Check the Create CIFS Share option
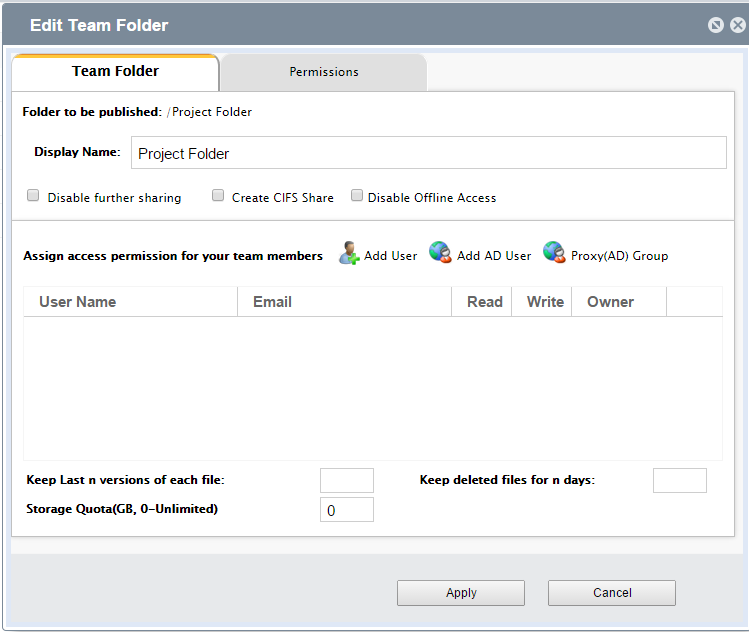This screenshot has width=749, height=632. 218,196
